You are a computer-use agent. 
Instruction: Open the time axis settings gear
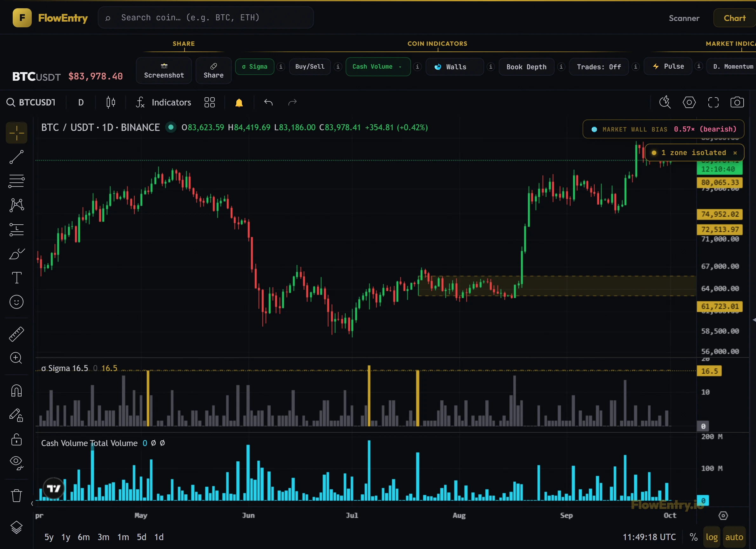pyautogui.click(x=723, y=516)
